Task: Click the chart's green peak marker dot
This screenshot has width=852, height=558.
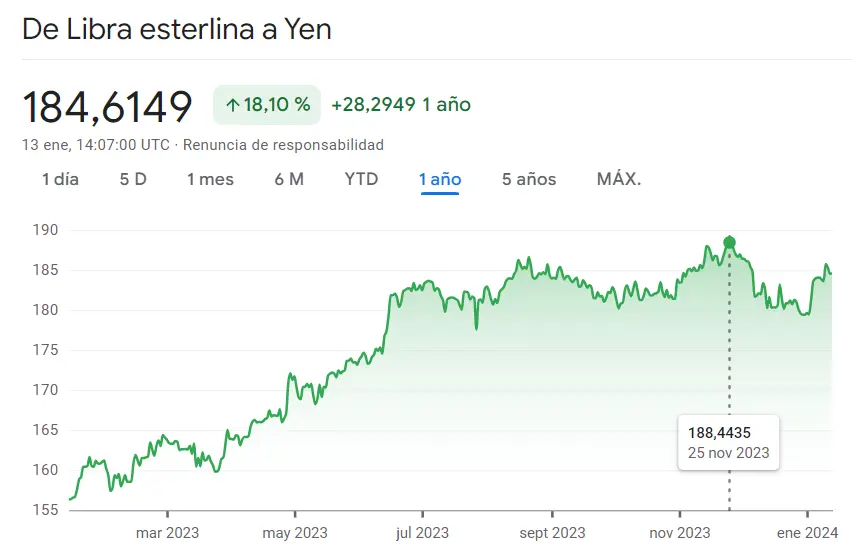Action: pyautogui.click(x=729, y=242)
